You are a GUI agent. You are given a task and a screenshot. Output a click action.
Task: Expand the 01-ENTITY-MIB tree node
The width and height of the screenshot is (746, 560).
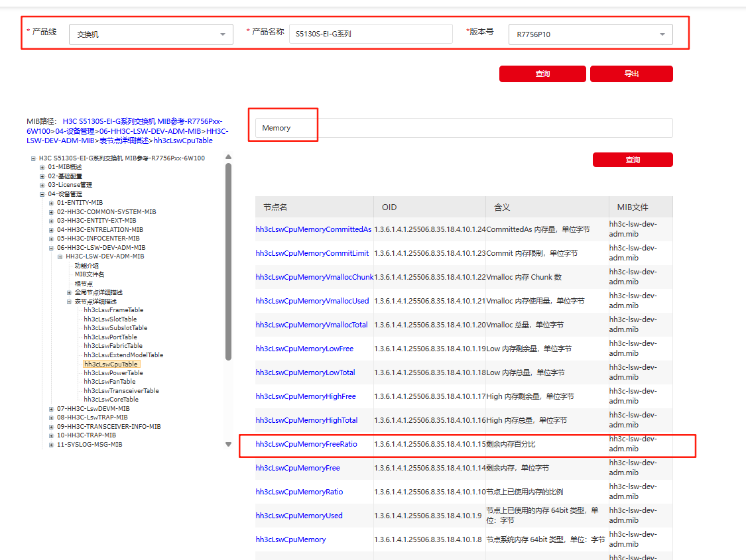[x=52, y=203]
